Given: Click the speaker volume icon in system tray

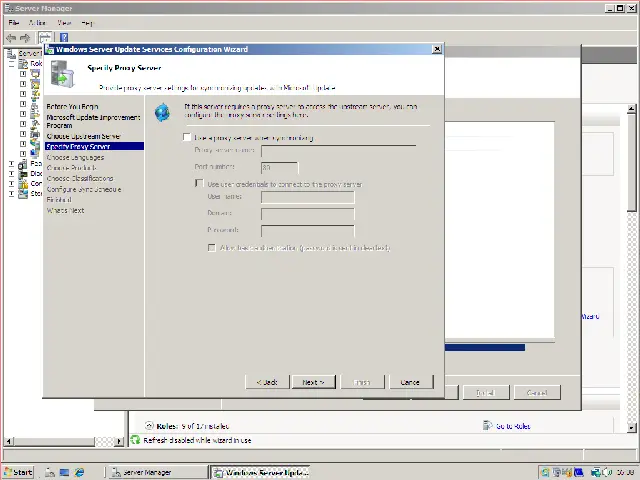Looking at the screenshot, I should [x=606, y=472].
